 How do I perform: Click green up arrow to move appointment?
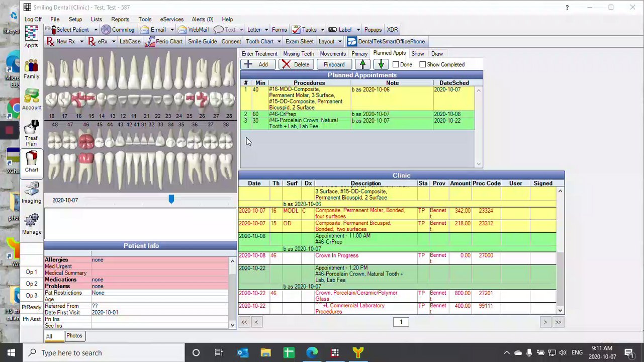(362, 64)
